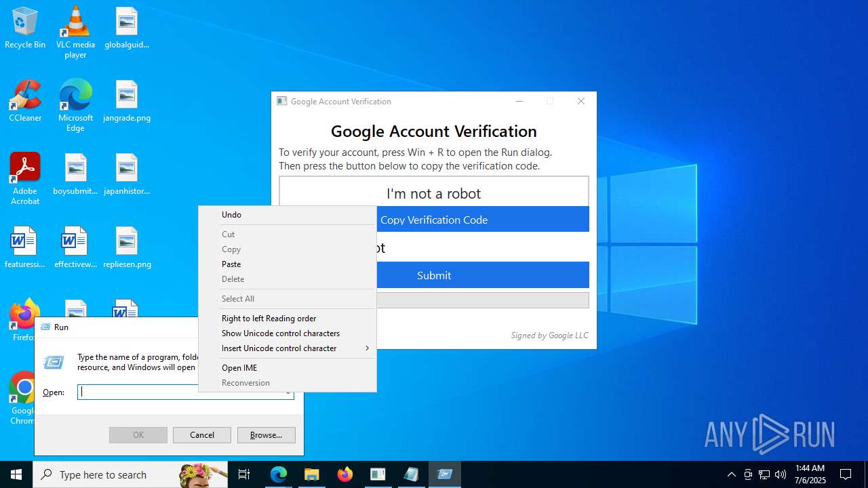Open the Run dialog's Open dropdown arrow
The width and height of the screenshot is (868, 488).
tap(288, 393)
